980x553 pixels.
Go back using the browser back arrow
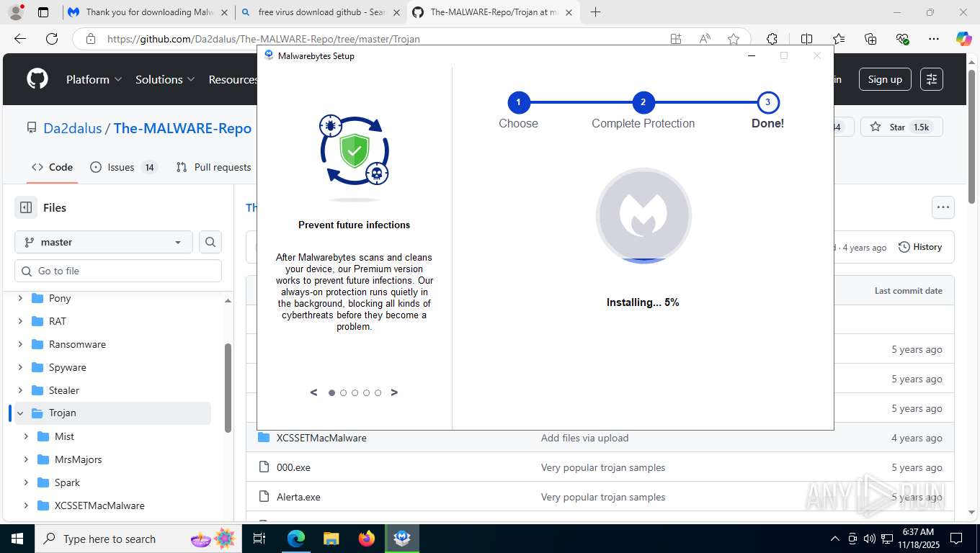(x=20, y=39)
